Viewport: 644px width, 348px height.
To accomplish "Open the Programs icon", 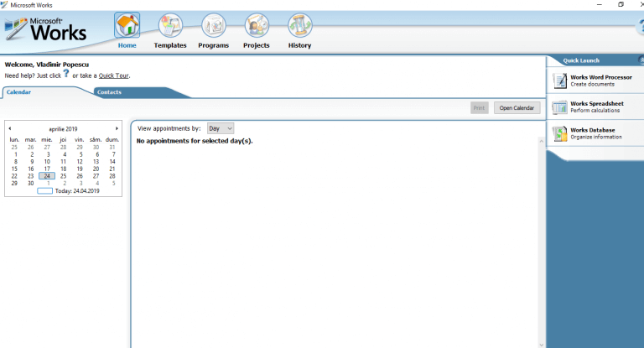I will click(214, 25).
